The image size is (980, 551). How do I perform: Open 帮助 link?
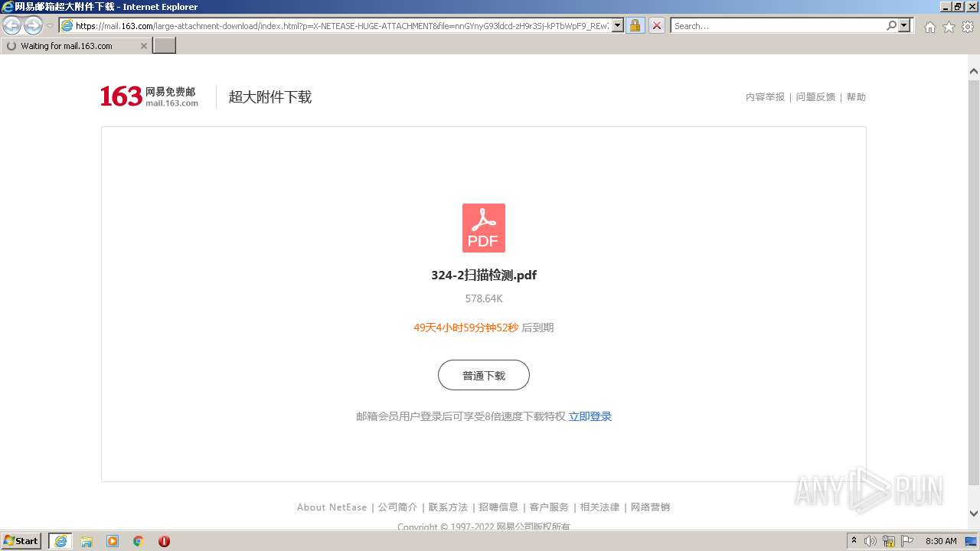[856, 97]
